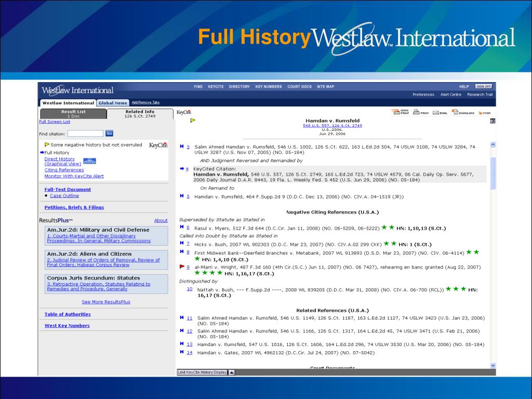532x399 pixels.
Task: Open Courts-Martial and Other Disciplinary Proceedings link
Action: click(x=99, y=238)
